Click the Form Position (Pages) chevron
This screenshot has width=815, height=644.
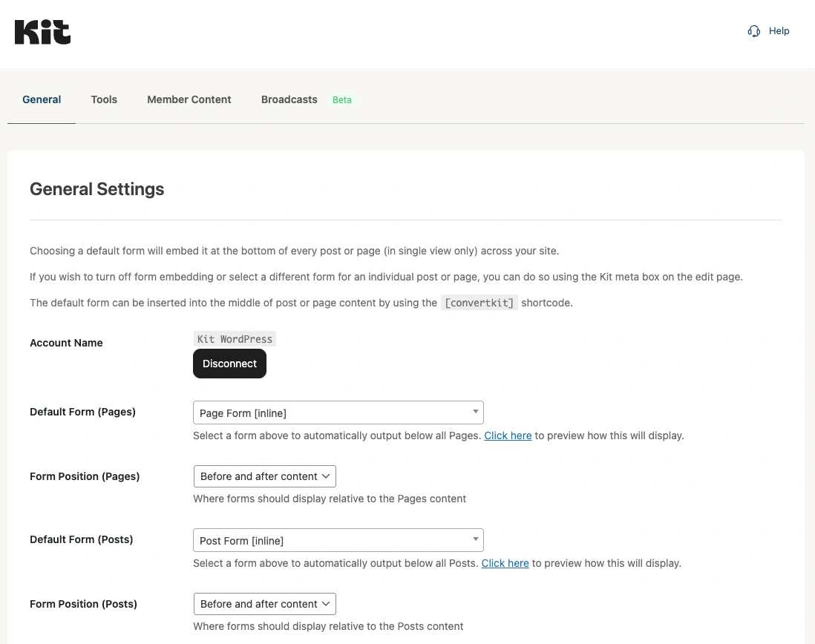coord(325,476)
